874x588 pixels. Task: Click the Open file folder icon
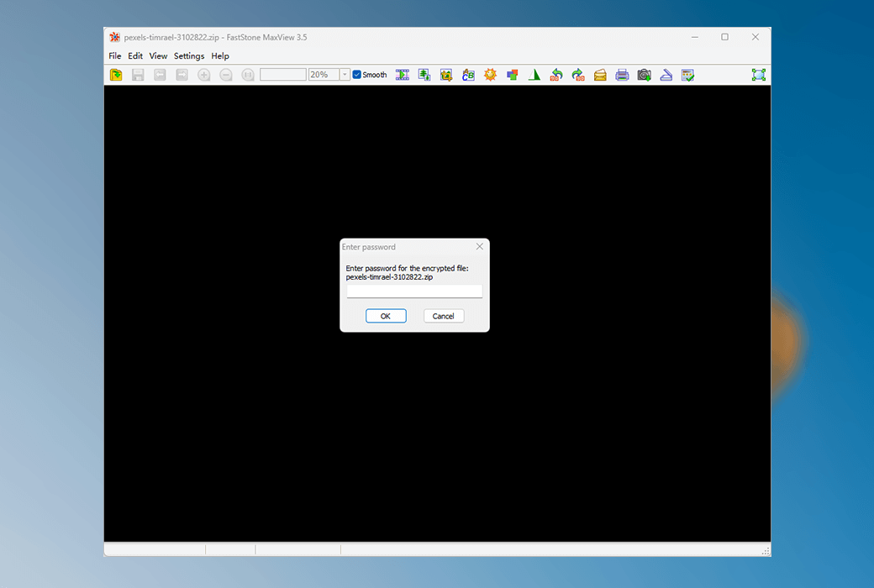tap(116, 75)
